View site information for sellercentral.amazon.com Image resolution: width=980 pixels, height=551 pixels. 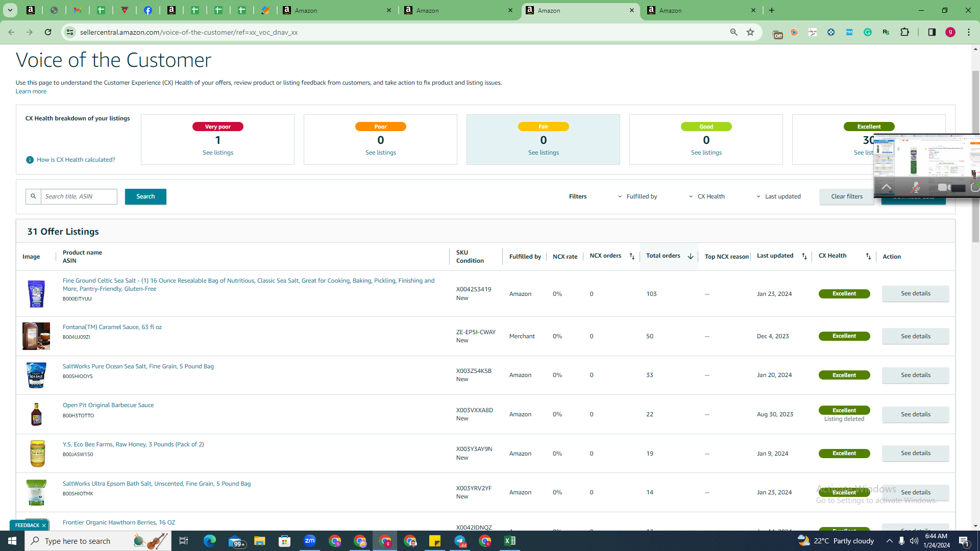(x=70, y=32)
